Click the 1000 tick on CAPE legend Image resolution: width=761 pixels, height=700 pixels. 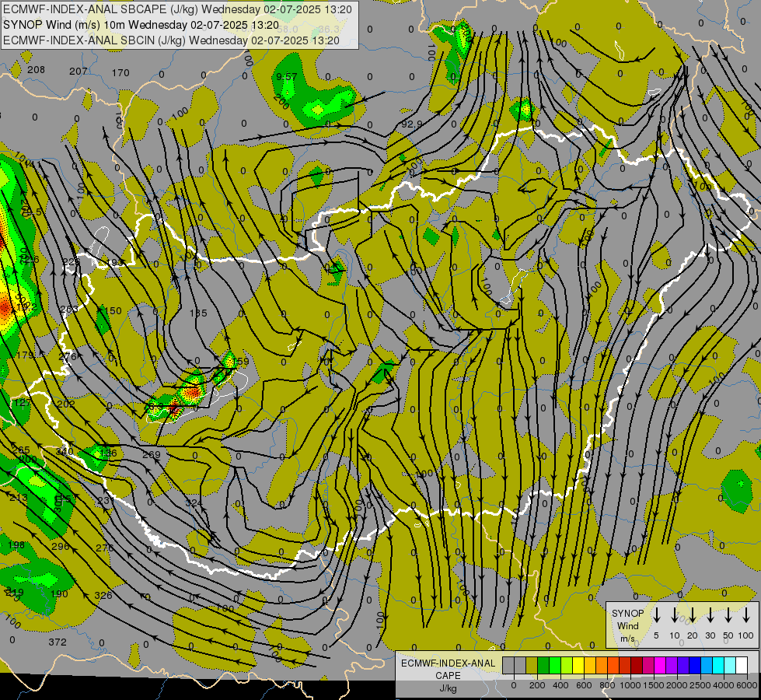coord(630,685)
